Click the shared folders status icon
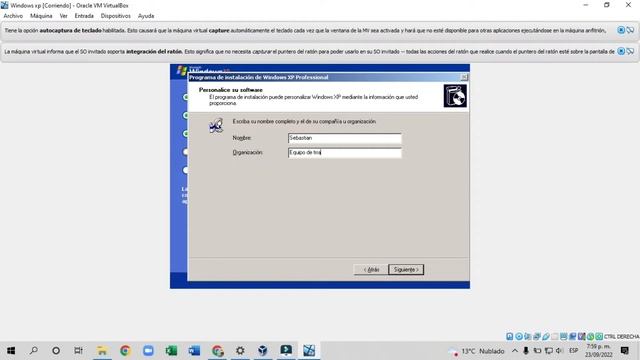This screenshot has width=640, height=360. click(555, 336)
